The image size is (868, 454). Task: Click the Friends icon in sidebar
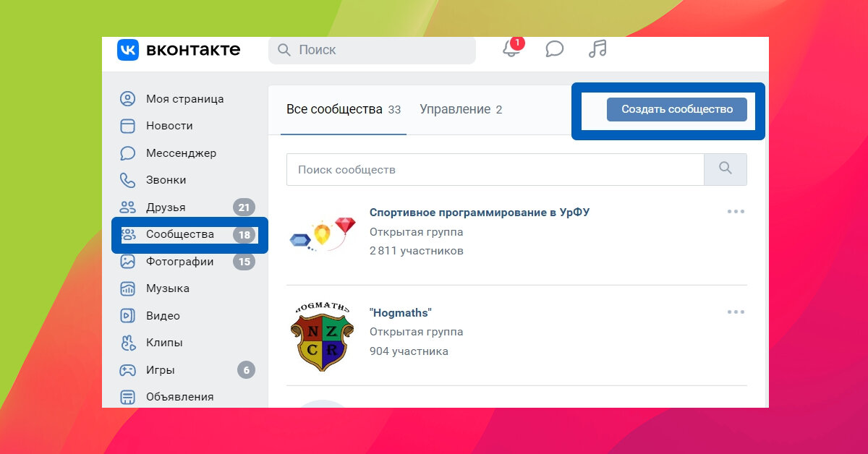point(127,207)
